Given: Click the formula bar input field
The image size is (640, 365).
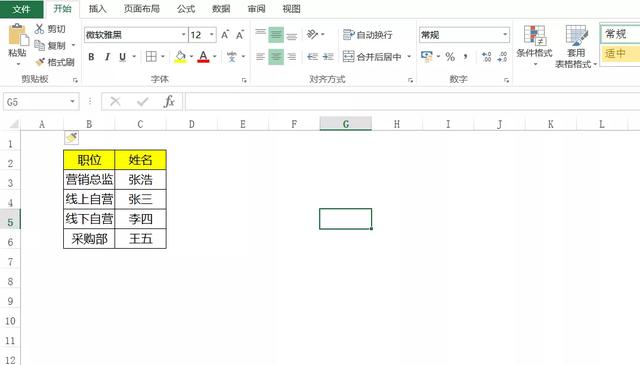Looking at the screenshot, I should (x=412, y=101).
